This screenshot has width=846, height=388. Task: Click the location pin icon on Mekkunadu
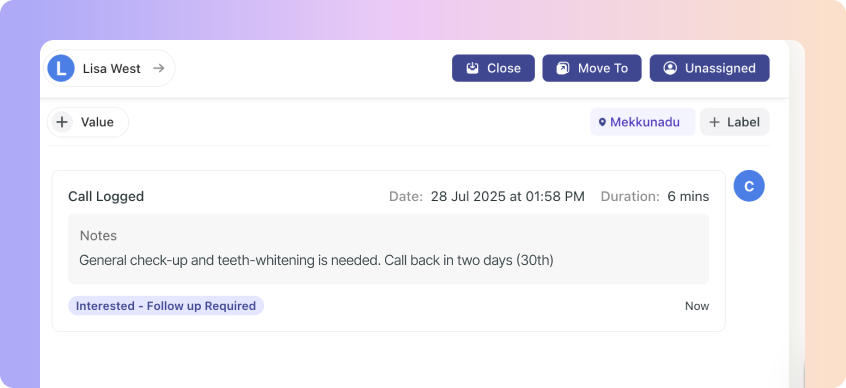click(602, 122)
